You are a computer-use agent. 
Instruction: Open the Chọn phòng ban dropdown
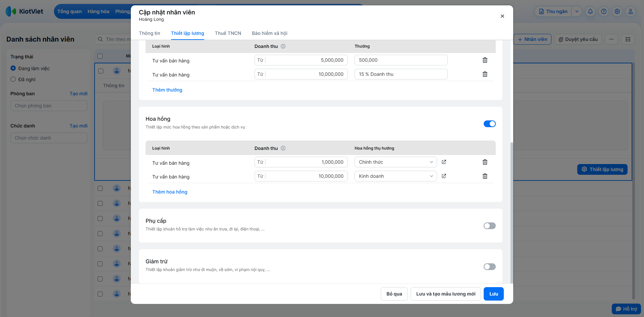[x=49, y=106]
